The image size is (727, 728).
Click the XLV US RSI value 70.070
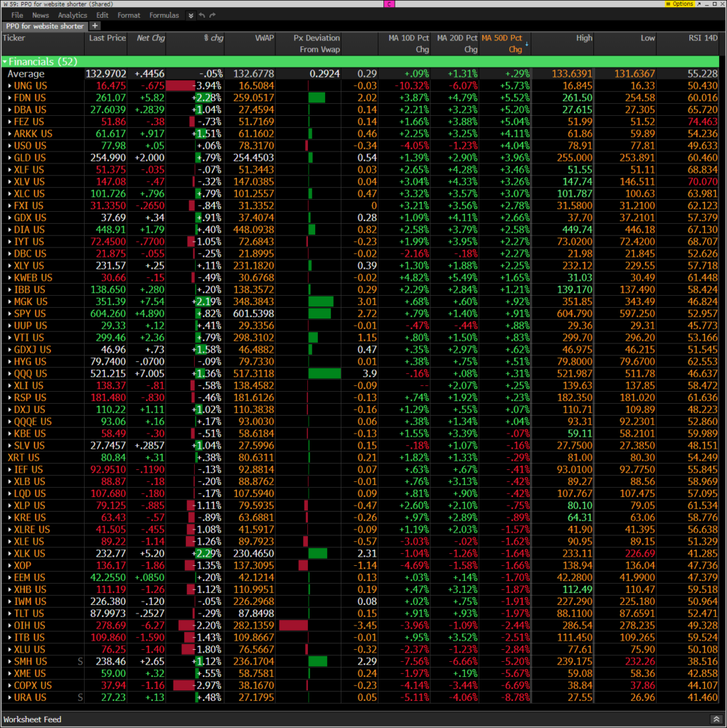[x=703, y=182]
